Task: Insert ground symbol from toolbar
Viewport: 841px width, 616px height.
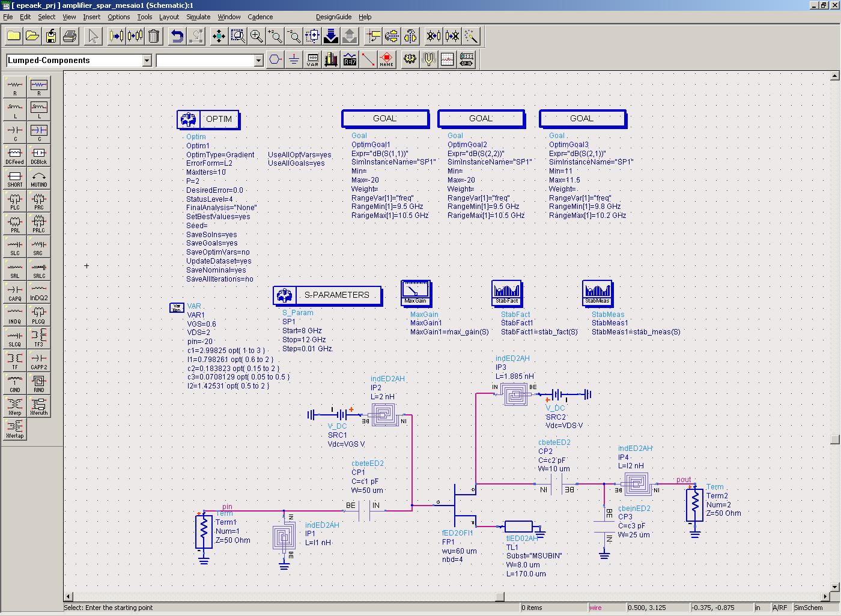Action: click(294, 59)
